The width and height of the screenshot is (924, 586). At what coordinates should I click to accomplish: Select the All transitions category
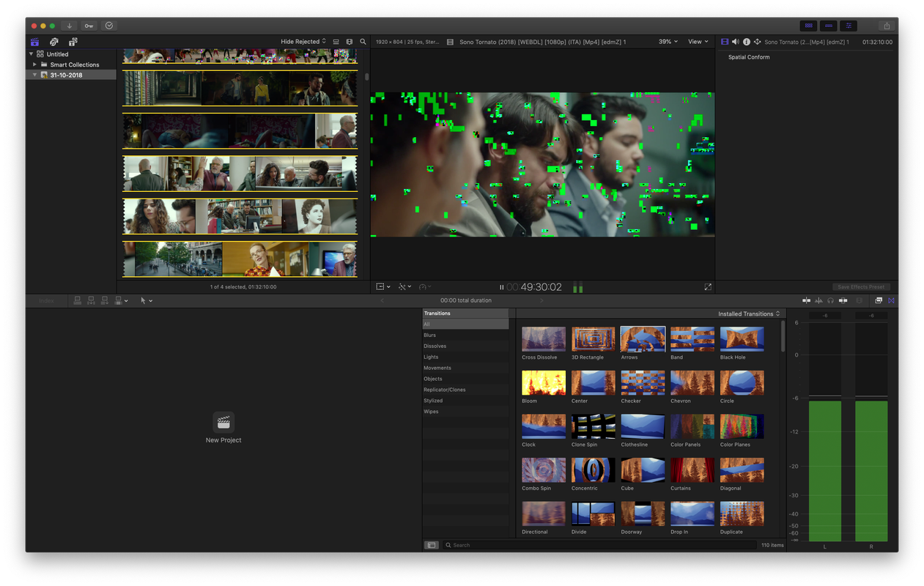pos(465,324)
